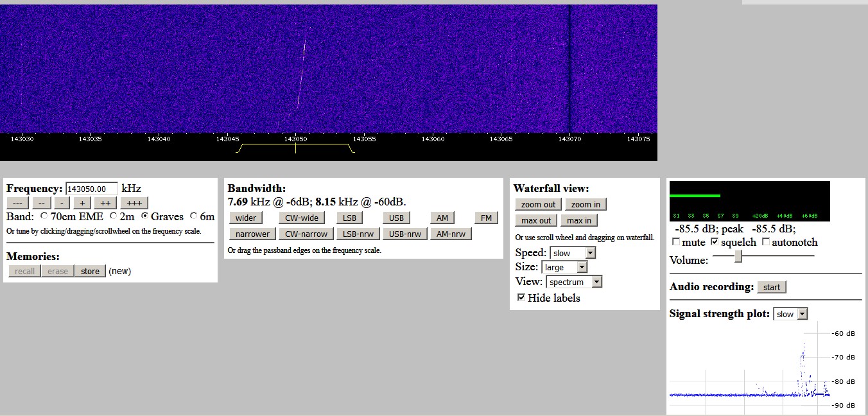Zoom in the waterfall
This screenshot has width=868, height=416.
[x=586, y=204]
